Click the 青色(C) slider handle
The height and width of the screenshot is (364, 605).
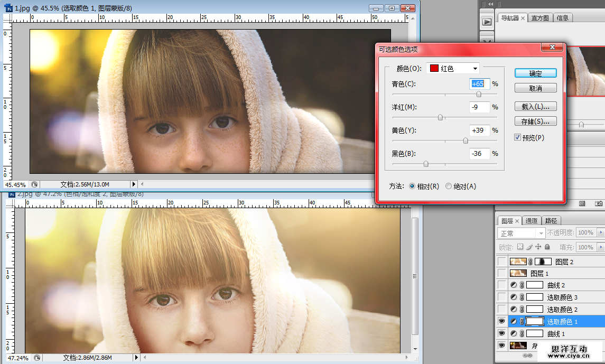pyautogui.click(x=479, y=95)
